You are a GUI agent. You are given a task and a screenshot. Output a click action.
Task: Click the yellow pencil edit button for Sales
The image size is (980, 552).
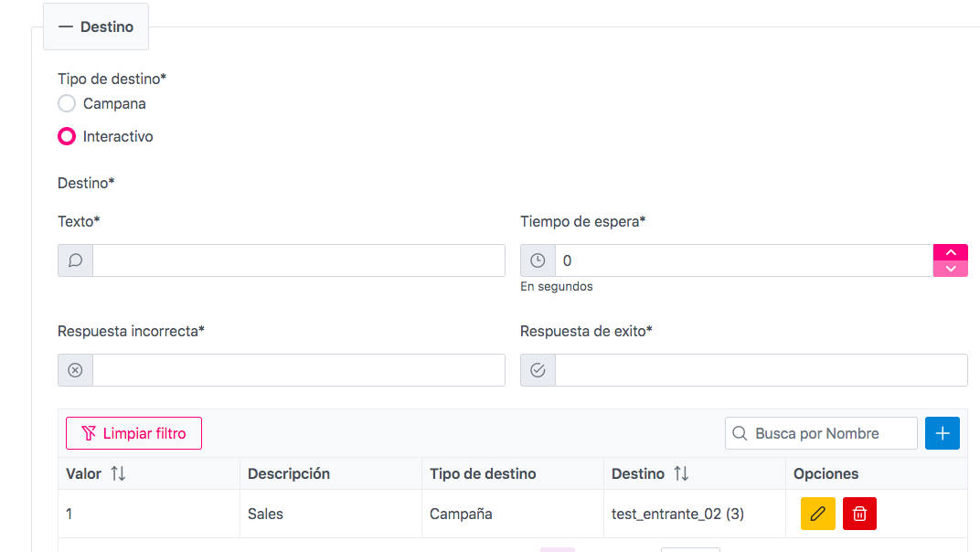tap(817, 514)
